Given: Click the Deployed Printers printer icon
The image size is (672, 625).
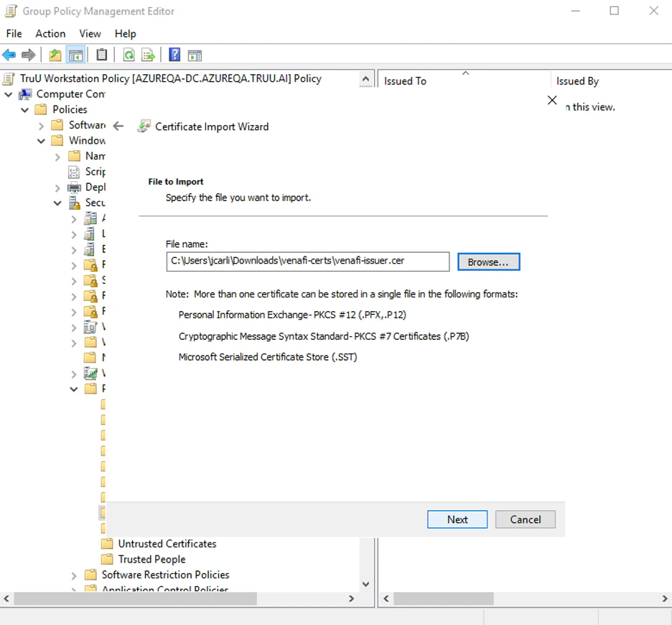Looking at the screenshot, I should (x=74, y=187).
